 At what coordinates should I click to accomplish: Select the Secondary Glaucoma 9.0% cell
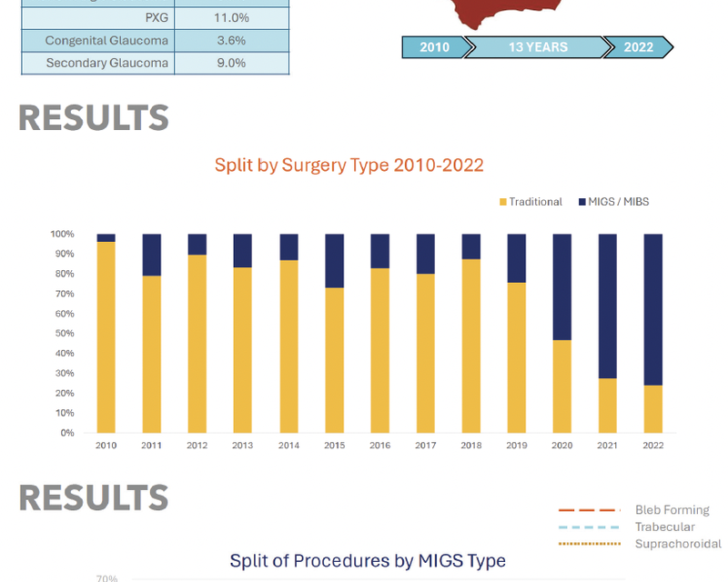(x=231, y=63)
